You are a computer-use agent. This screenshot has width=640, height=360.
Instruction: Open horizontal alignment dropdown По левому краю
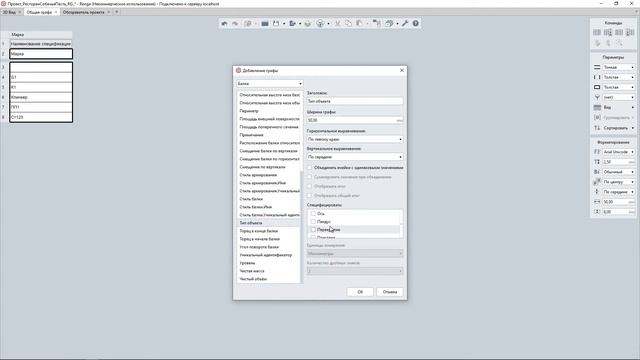tap(355, 139)
